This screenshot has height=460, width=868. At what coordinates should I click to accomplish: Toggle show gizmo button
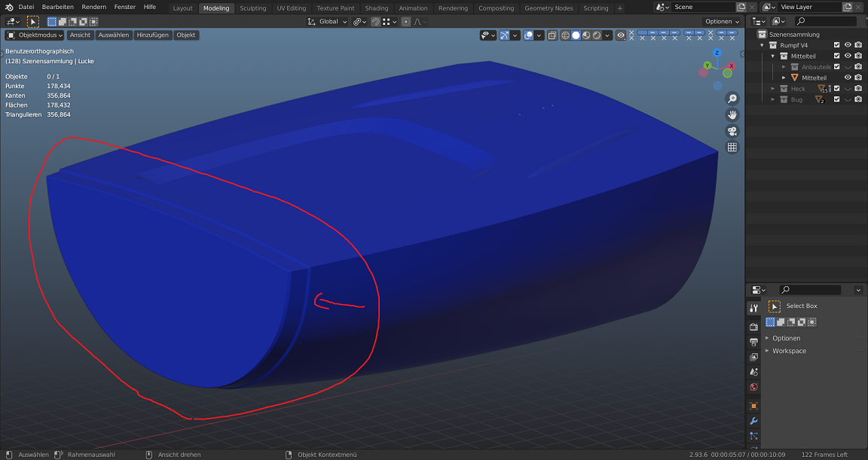click(x=504, y=35)
